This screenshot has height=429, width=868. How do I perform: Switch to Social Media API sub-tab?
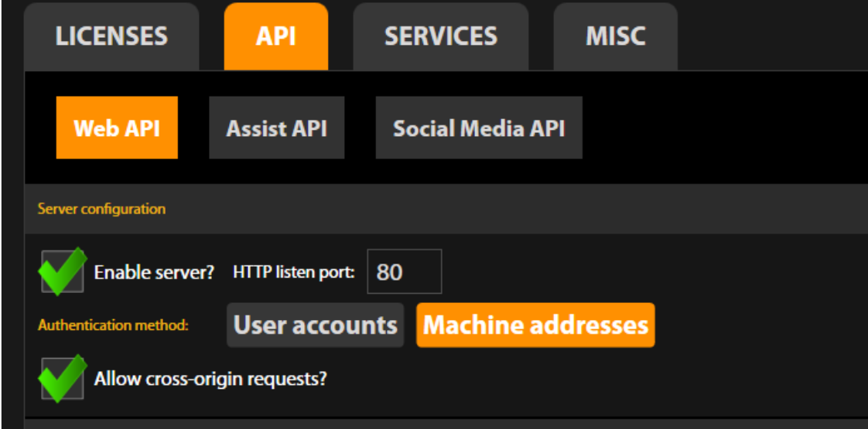(479, 128)
